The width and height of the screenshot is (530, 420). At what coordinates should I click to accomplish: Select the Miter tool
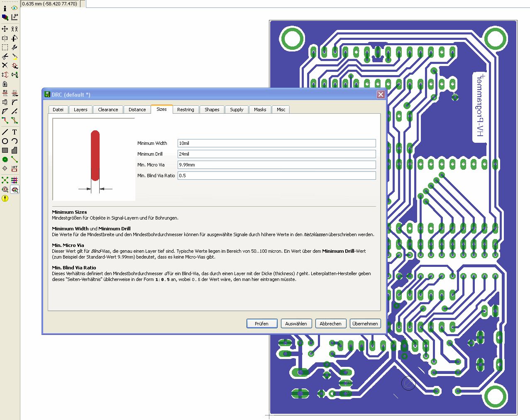[15, 102]
